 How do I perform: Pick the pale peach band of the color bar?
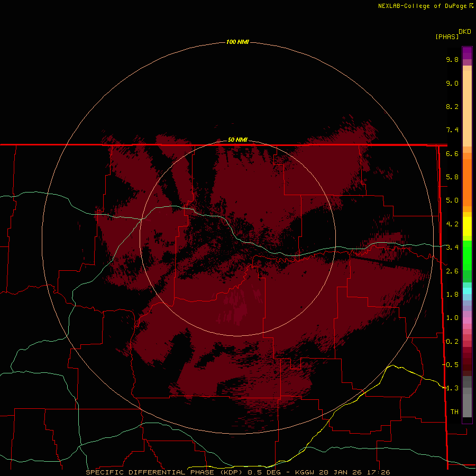click(x=467, y=108)
